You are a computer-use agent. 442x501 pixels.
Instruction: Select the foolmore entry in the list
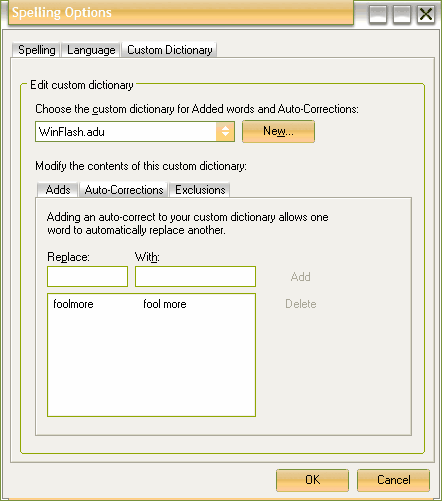click(73, 304)
